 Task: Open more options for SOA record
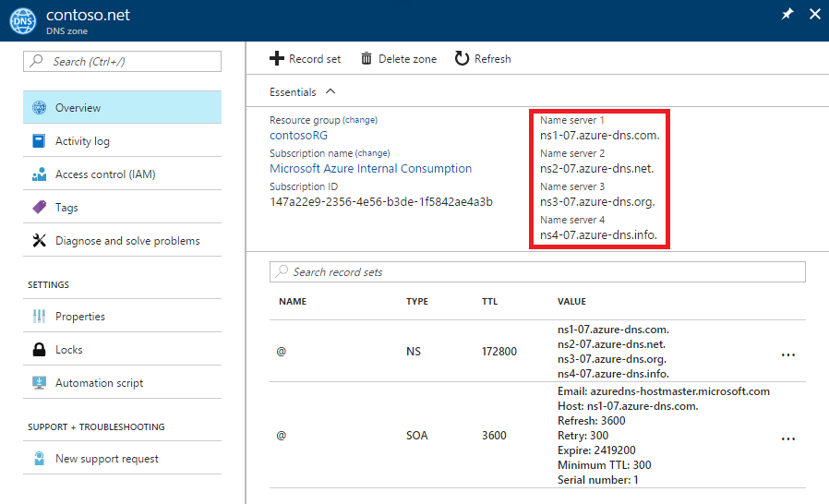point(788,438)
